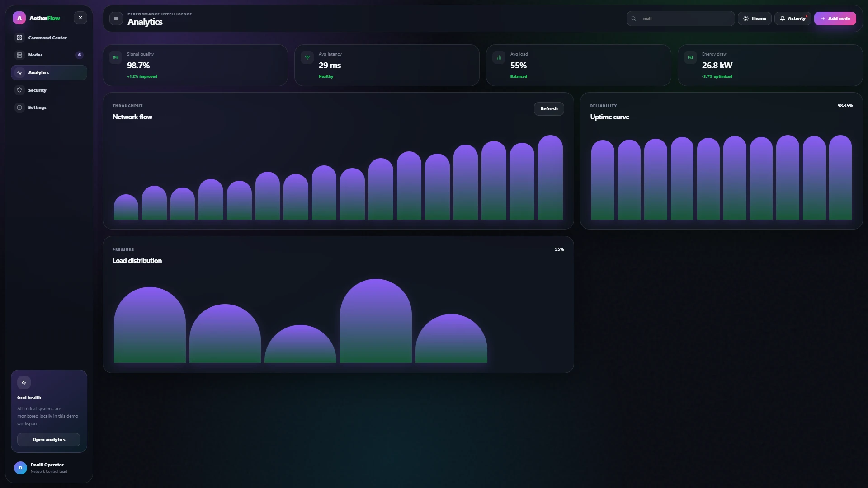Click the 98.7% signal quality value
This screenshot has height=488, width=868.
(138, 66)
